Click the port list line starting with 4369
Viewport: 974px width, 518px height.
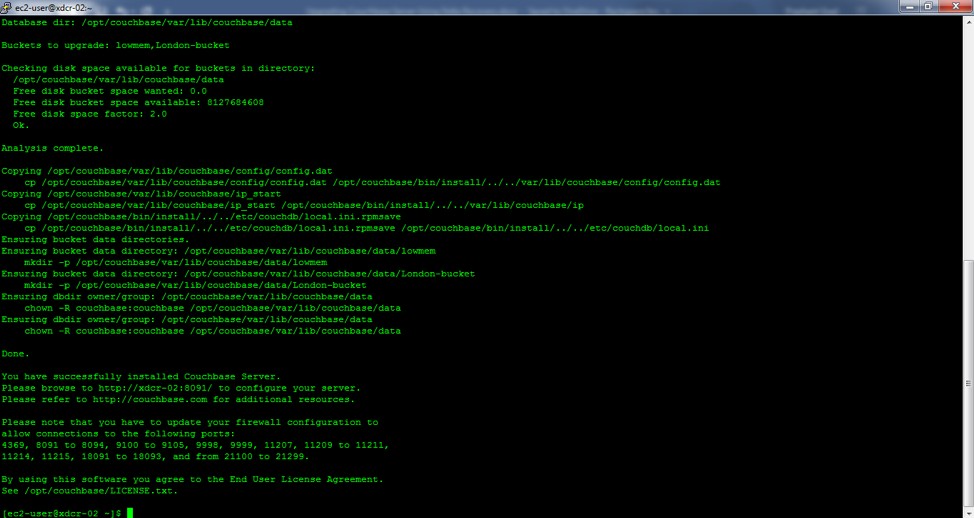tap(195, 445)
